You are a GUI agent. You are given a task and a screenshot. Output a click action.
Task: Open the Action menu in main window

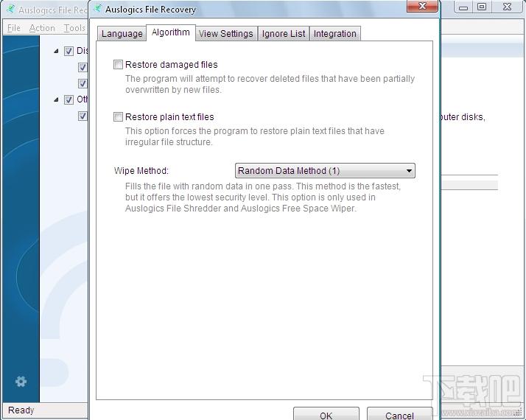pos(42,28)
